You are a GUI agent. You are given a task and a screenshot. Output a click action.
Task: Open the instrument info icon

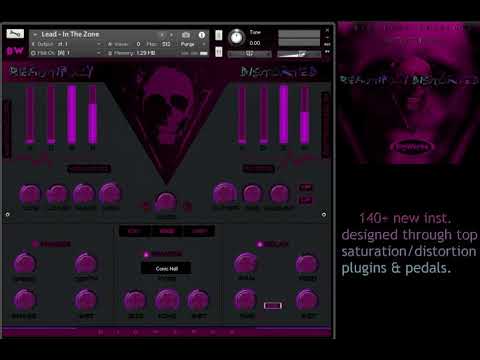[202, 35]
